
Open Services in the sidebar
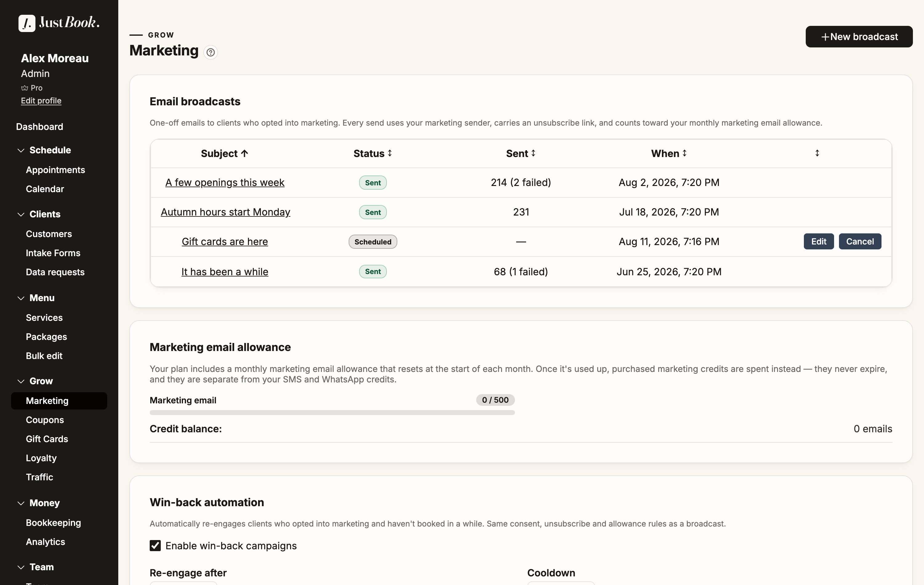coord(44,318)
